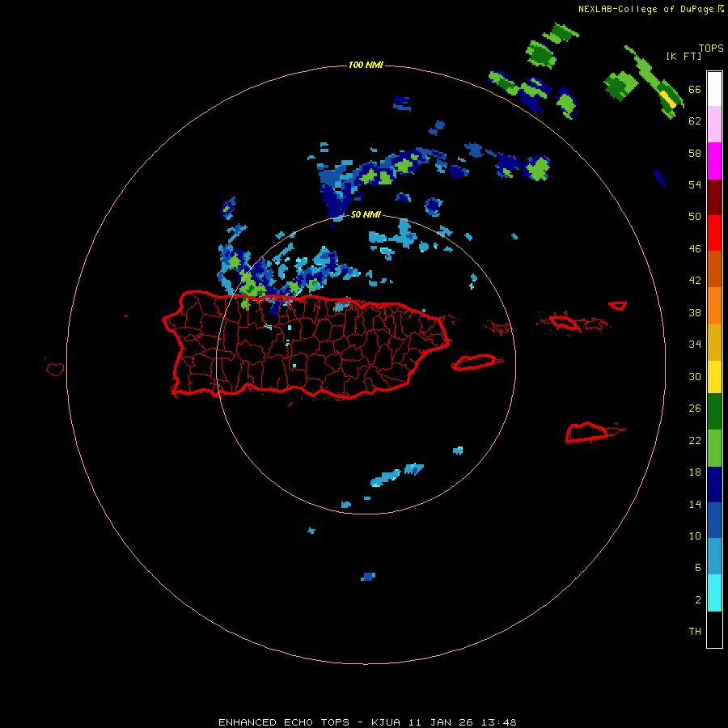Click the 50 legend value

tap(695, 216)
